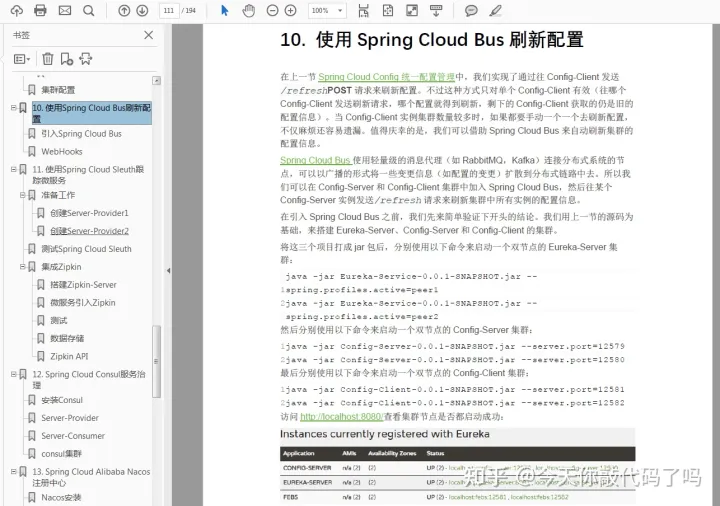Image resolution: width=720 pixels, height=506 pixels.
Task: Open the Server-Provider bookmark
Action: [70, 418]
